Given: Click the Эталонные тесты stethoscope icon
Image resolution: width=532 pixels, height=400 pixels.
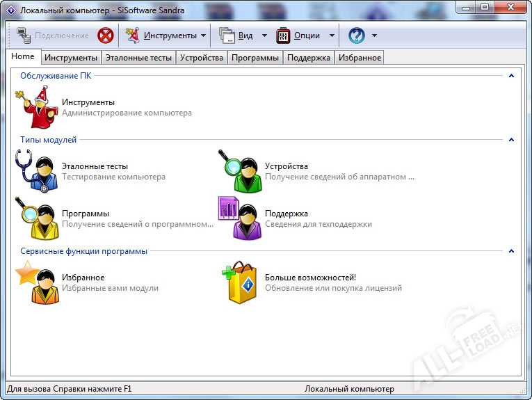Looking at the screenshot, I should click(x=35, y=172).
